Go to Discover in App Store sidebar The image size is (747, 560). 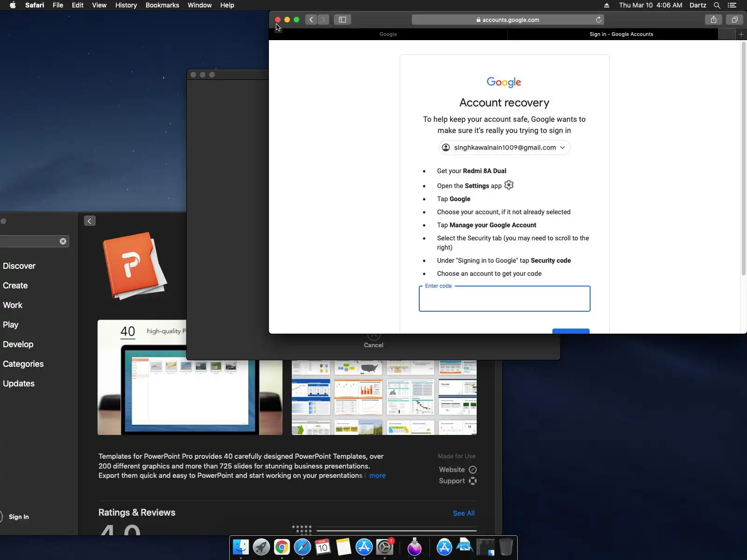click(x=19, y=266)
